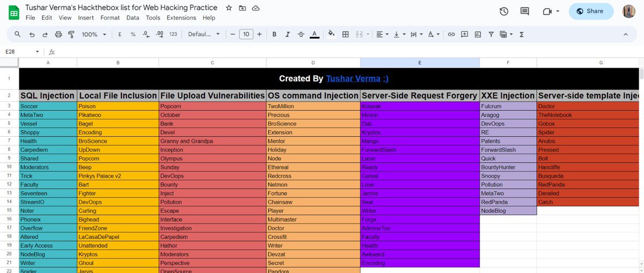Open the Extensions menu
This screenshot has height=273, width=644.
coord(181,18)
